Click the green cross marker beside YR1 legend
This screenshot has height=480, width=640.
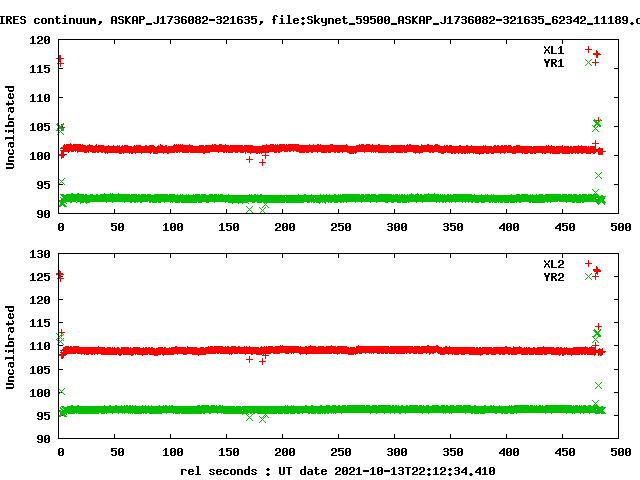[x=588, y=62]
